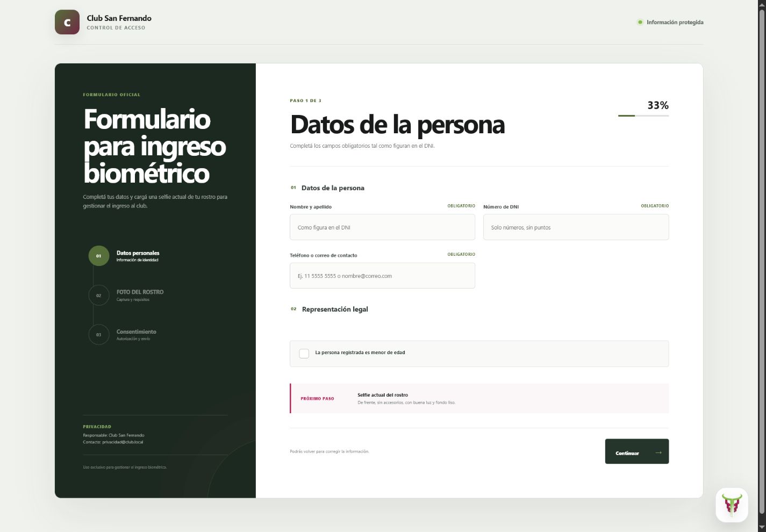This screenshot has width=766, height=532.
Task: Click the CONTROL DE ACCESO subtitle
Action: pos(116,28)
